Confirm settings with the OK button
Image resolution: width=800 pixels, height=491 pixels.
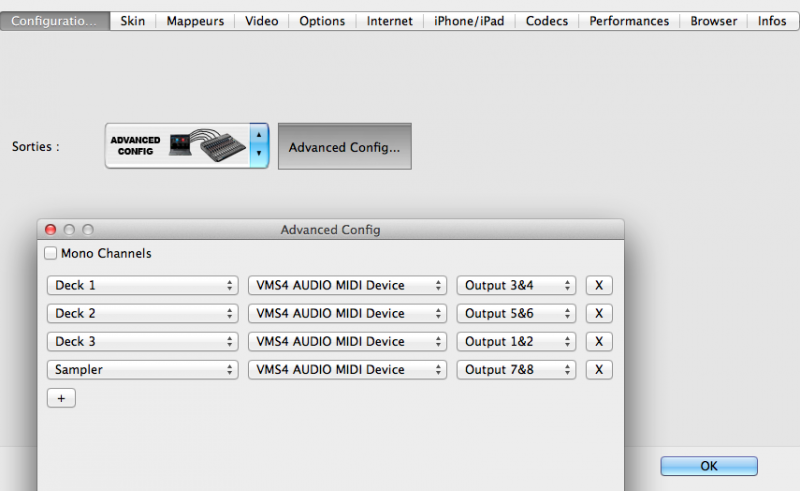(708, 466)
